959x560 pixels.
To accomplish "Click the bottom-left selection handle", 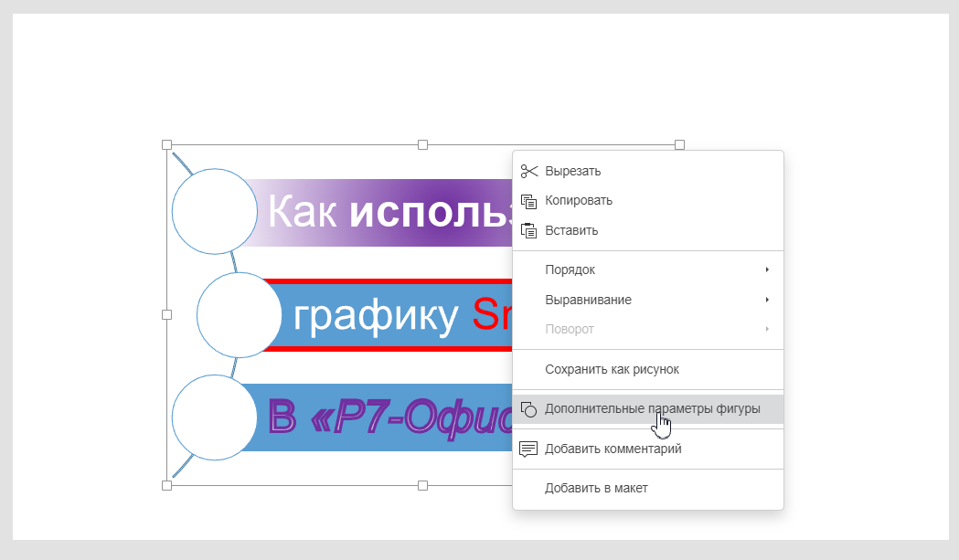I will coord(166,485).
